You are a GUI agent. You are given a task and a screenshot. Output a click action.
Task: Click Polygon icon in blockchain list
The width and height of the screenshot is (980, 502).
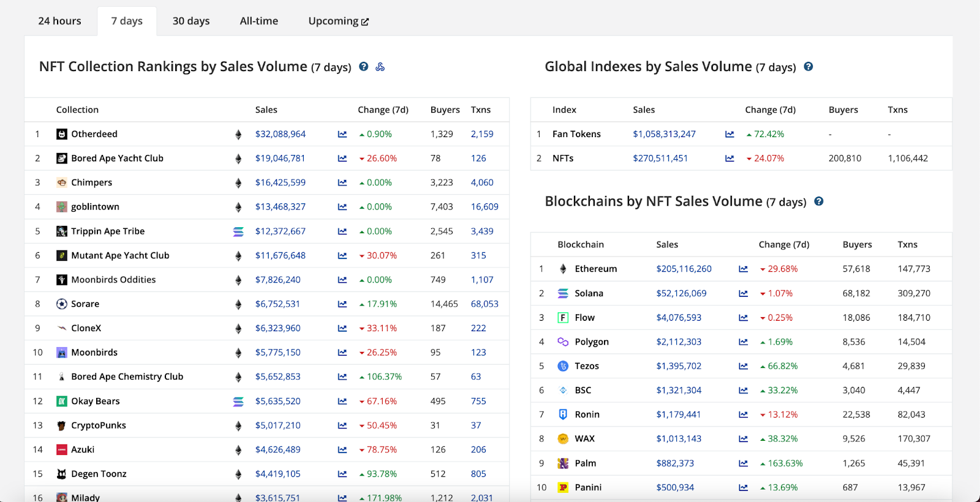563,342
